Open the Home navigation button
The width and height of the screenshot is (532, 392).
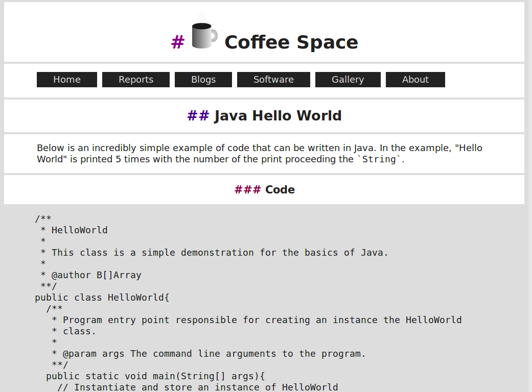click(x=67, y=80)
